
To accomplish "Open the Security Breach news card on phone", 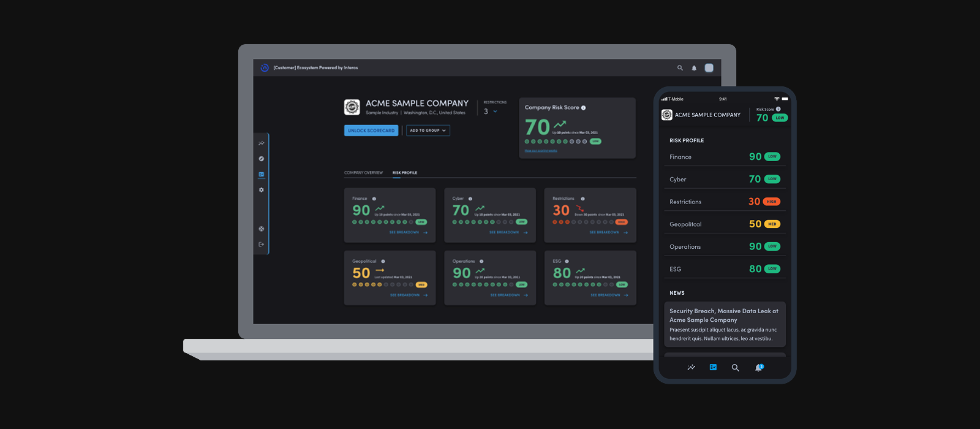I will point(725,324).
